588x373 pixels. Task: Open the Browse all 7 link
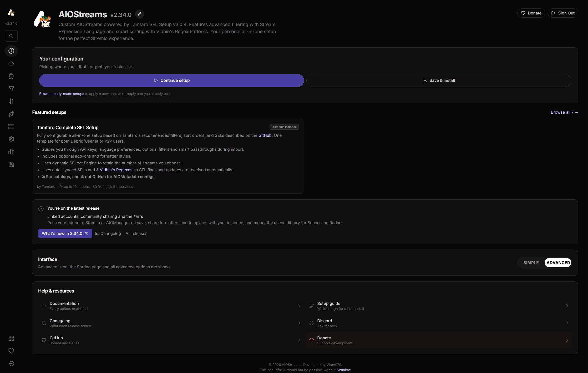[564, 112]
